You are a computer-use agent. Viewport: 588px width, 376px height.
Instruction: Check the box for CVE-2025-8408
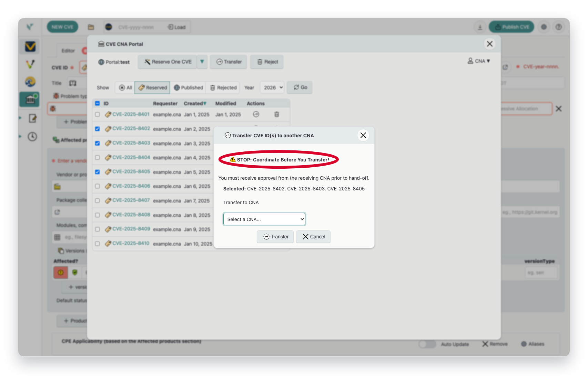click(x=97, y=215)
